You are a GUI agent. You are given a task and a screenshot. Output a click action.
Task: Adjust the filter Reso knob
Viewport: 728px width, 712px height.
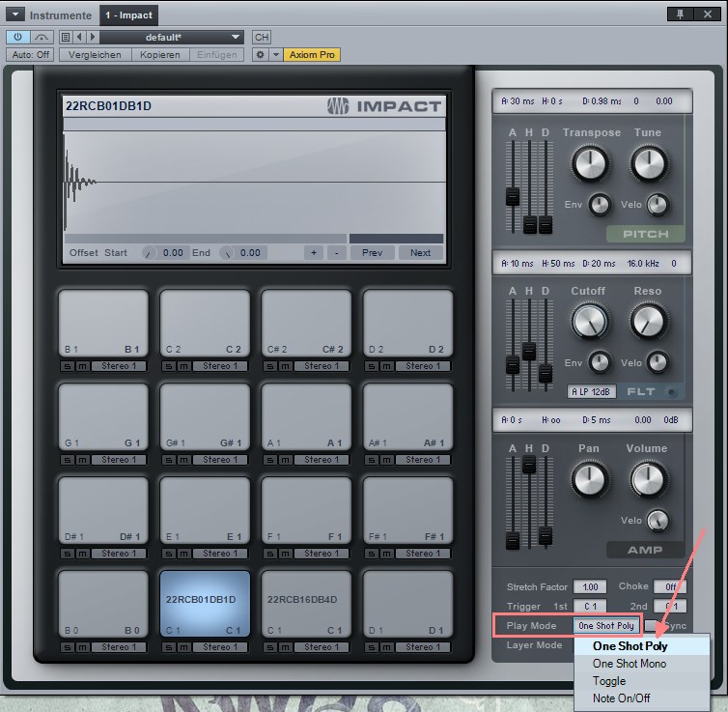649,322
